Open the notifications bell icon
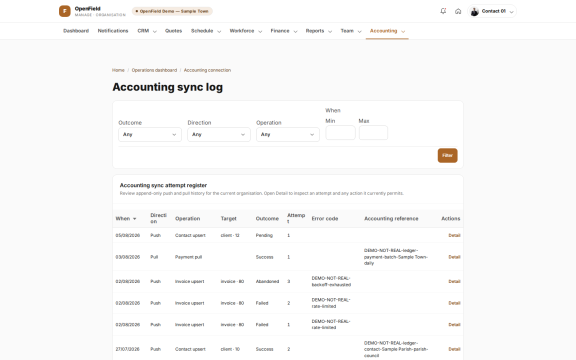Screen dimensions: 576x360 443,11
